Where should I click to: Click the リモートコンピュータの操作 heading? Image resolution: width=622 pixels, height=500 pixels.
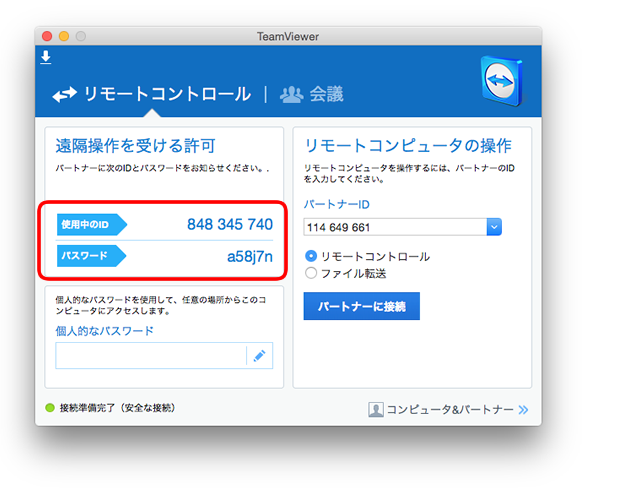point(408,146)
